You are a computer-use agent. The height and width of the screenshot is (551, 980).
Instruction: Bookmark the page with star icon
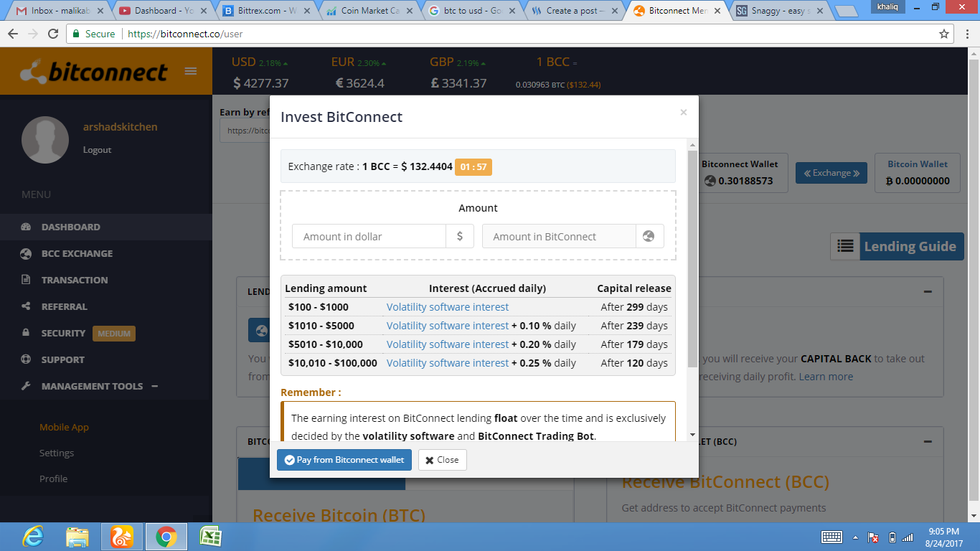944,34
